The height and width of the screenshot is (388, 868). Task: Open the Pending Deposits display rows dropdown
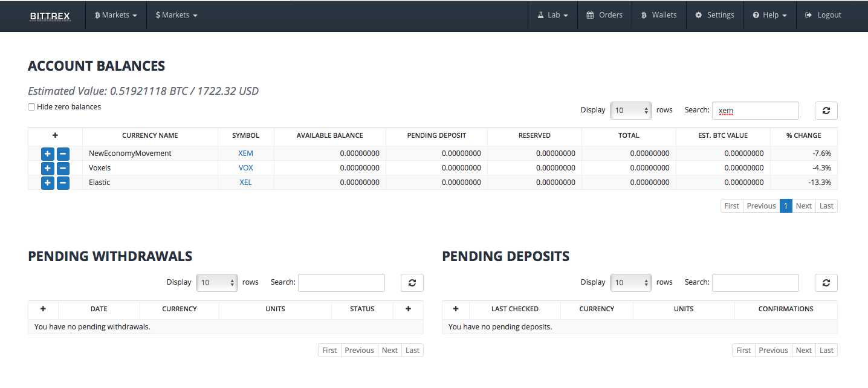(x=631, y=283)
